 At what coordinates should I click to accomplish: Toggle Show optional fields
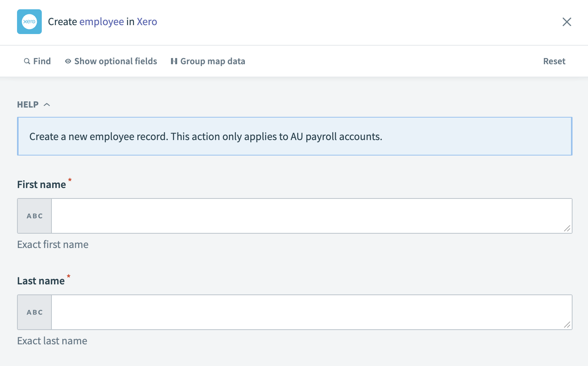[x=111, y=61]
